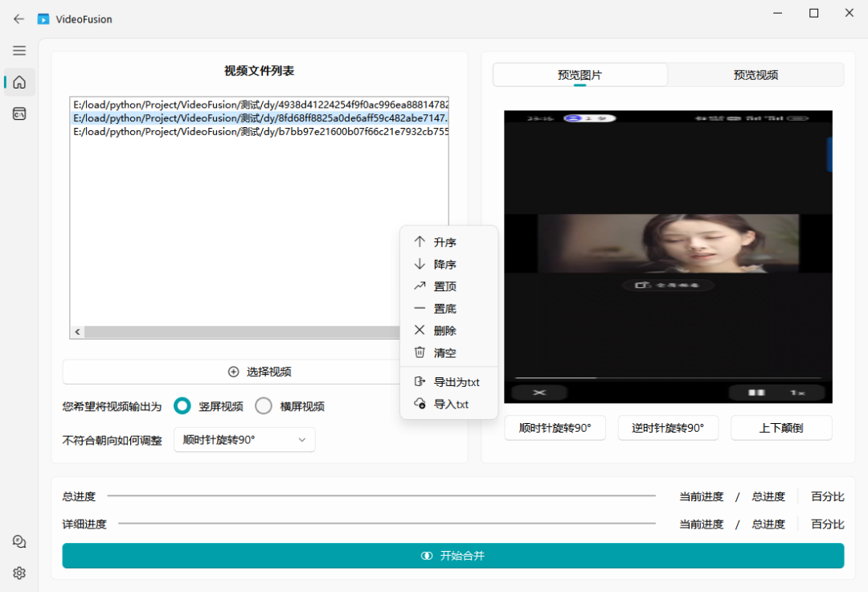
Task: Open the feedback chat icon in sidebar
Action: click(19, 542)
